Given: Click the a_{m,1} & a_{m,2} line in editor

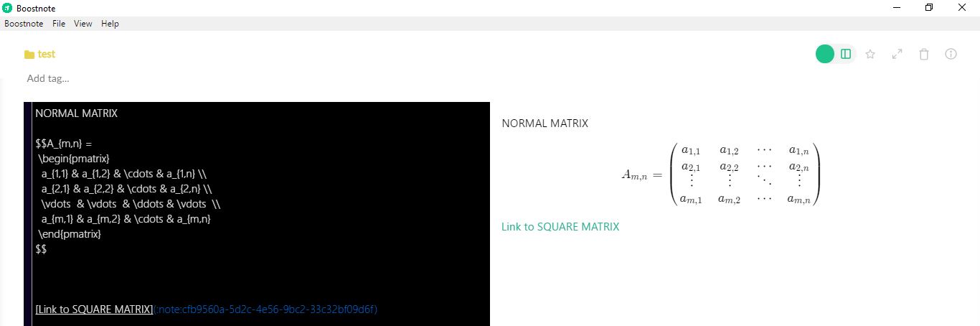Looking at the screenshot, I should pos(126,219).
